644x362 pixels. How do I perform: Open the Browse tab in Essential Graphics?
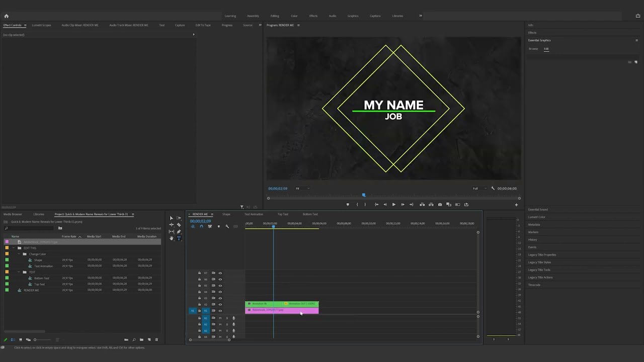[x=533, y=49]
